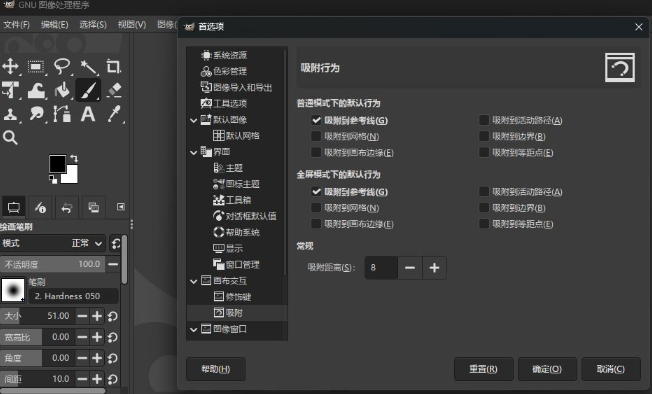Screen dimensions: 652x394
Task: Enable 吸附到边界(B) under 普通模式
Action: (x=484, y=136)
